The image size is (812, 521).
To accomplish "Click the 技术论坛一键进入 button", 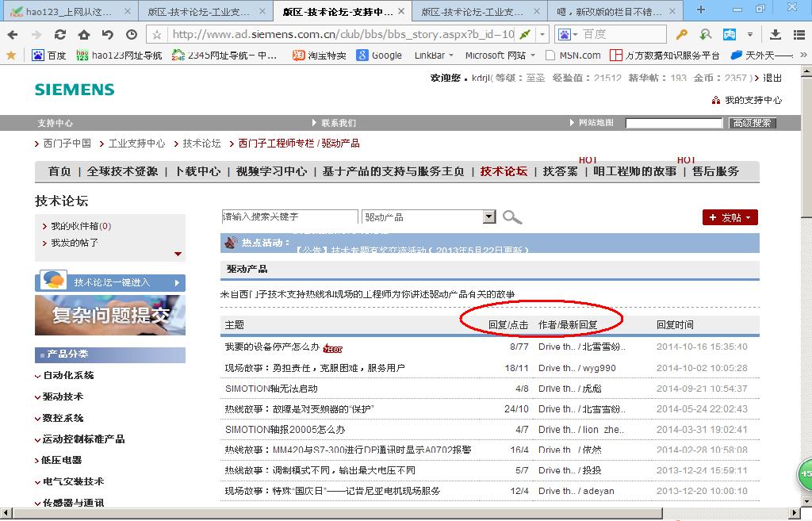I will click(110, 282).
